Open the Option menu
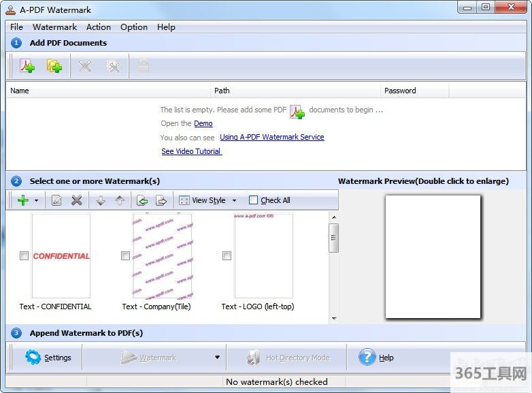The height and width of the screenshot is (393, 532). coord(134,27)
